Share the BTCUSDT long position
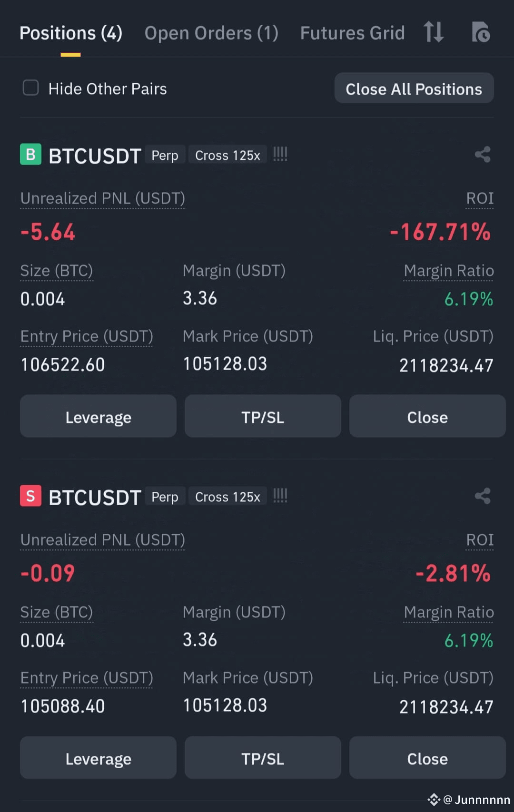514x812 pixels. 483,155
